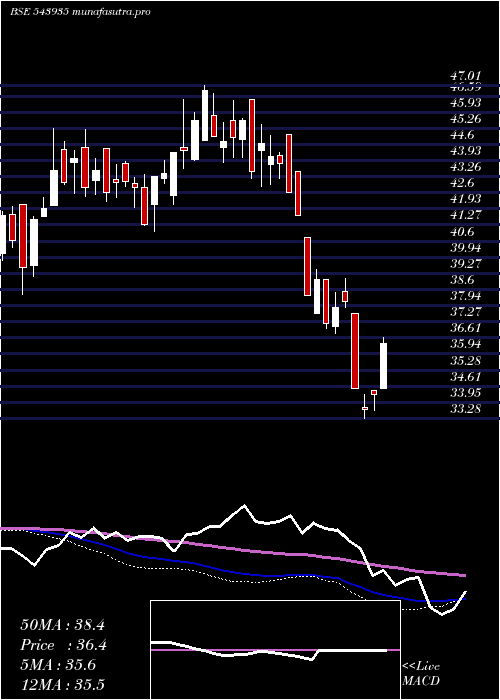
Task: Click the 36.61 price axis label
Action: [465, 328]
